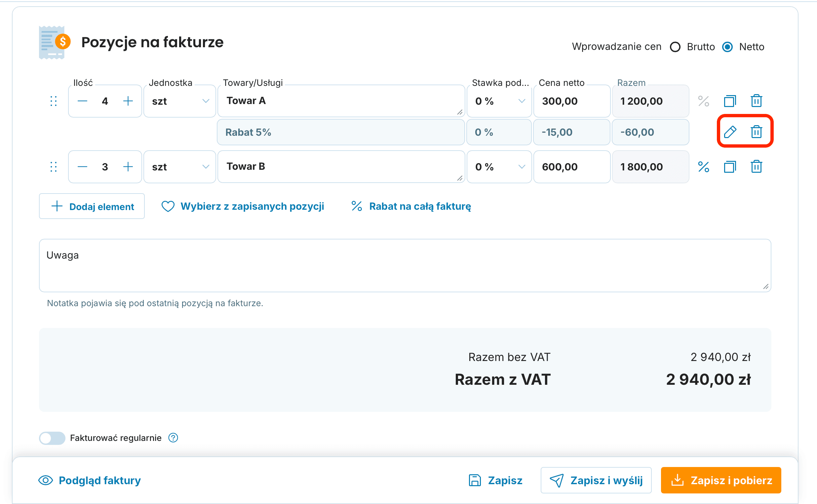This screenshot has height=504, width=817.
Task: Increase the Towar A quantity with the plus
Action: [x=128, y=101]
